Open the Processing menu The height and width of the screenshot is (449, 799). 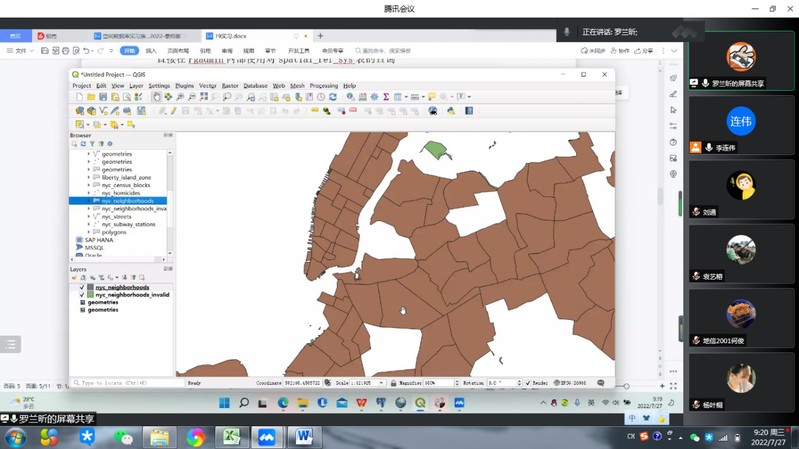(x=323, y=86)
